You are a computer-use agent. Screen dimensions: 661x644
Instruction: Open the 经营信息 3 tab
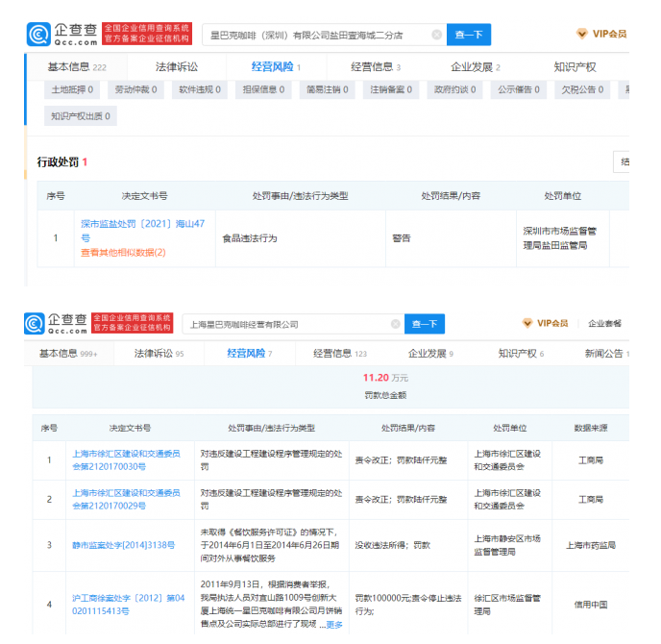tap(376, 67)
